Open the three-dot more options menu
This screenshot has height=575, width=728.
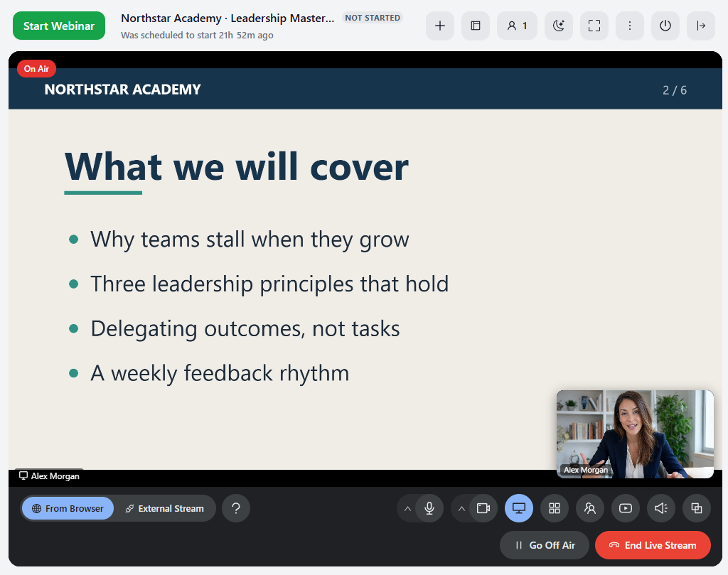630,26
